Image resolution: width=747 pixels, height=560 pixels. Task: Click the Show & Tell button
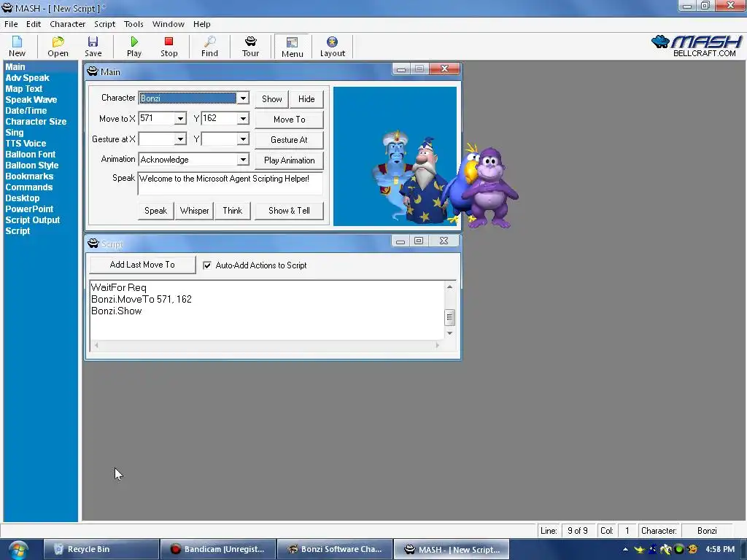click(x=289, y=211)
